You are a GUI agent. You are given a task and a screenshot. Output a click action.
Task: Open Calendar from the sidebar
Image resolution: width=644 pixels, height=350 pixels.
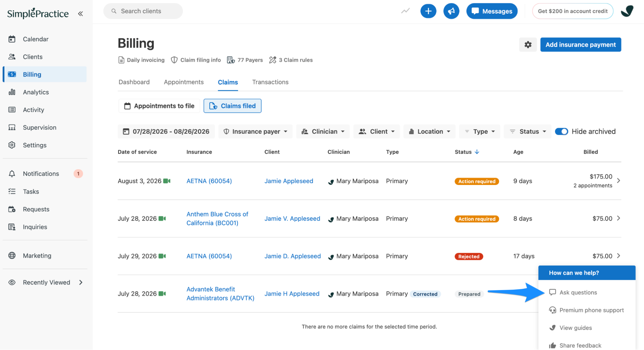tap(35, 39)
